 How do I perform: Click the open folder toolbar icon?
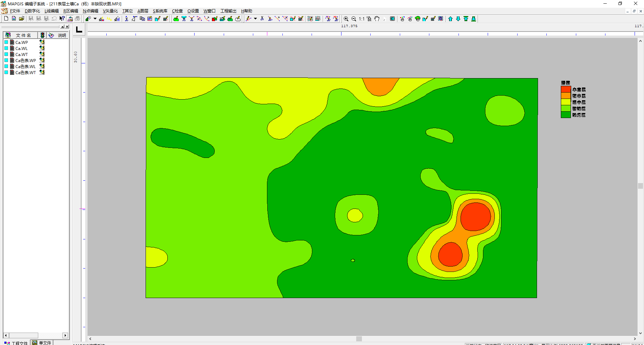(x=21, y=19)
